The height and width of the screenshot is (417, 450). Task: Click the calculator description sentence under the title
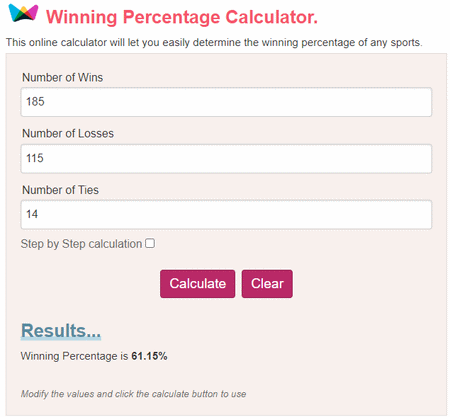pos(214,43)
